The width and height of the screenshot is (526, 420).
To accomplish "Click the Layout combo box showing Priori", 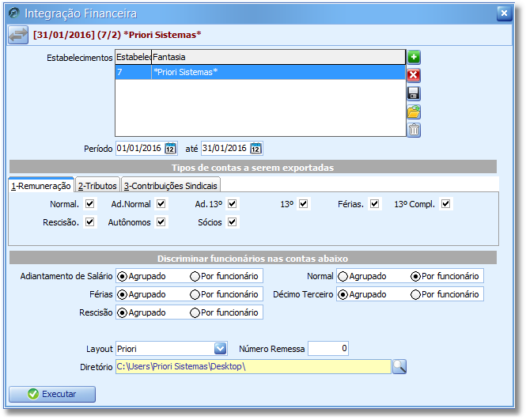I will tap(172, 349).
